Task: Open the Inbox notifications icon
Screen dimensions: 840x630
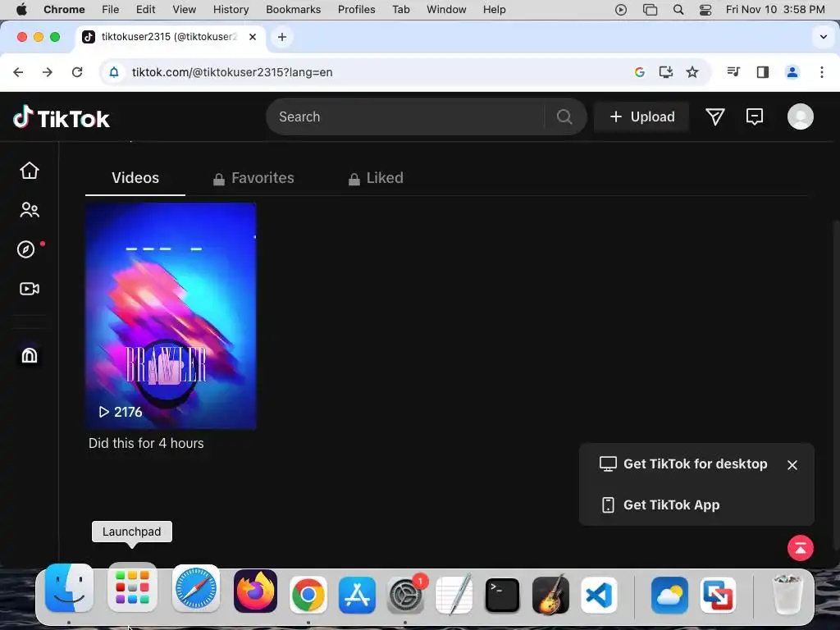Action: coord(755,116)
